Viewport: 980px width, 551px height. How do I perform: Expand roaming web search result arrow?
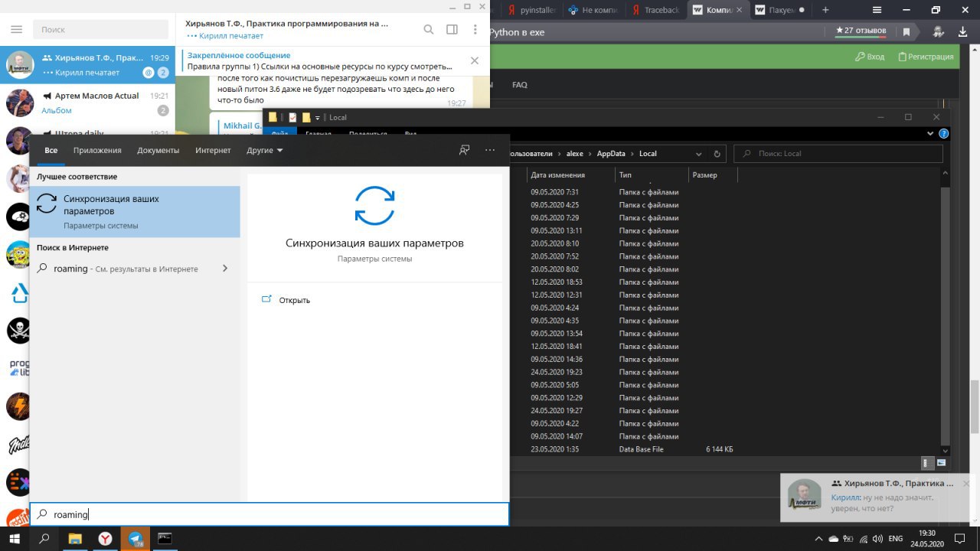click(224, 269)
